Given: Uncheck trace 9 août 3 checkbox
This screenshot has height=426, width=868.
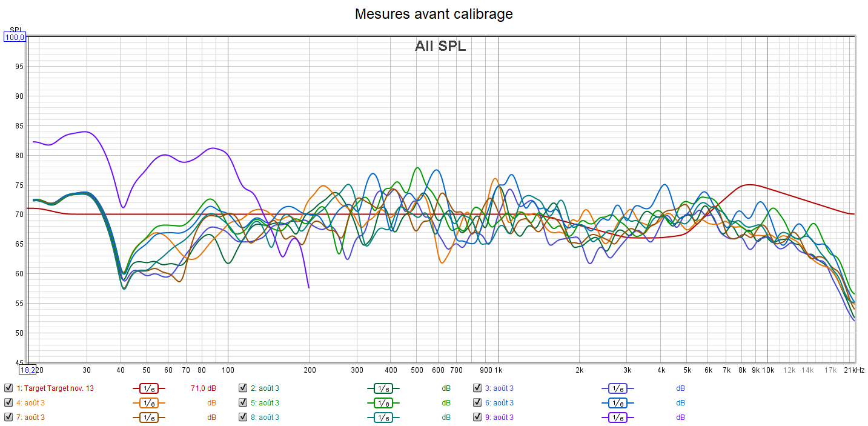Looking at the screenshot, I should coord(477,418).
